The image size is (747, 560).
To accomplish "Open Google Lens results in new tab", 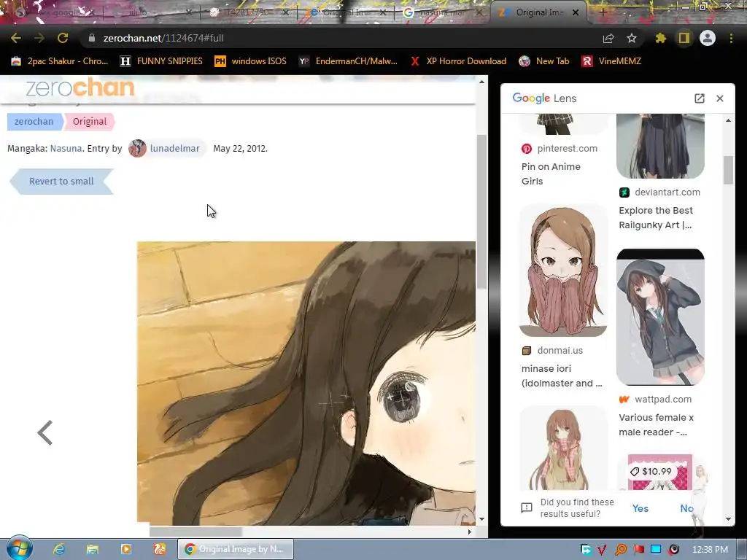I will click(x=700, y=98).
